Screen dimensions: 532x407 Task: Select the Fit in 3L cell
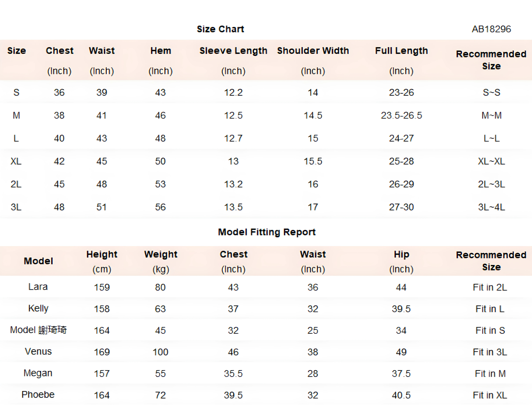[x=490, y=352]
